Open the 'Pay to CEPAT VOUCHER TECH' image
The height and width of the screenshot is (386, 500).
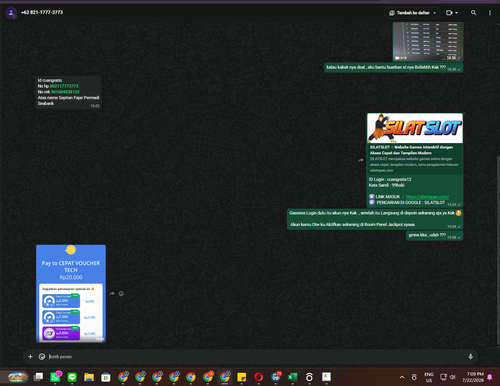71,294
